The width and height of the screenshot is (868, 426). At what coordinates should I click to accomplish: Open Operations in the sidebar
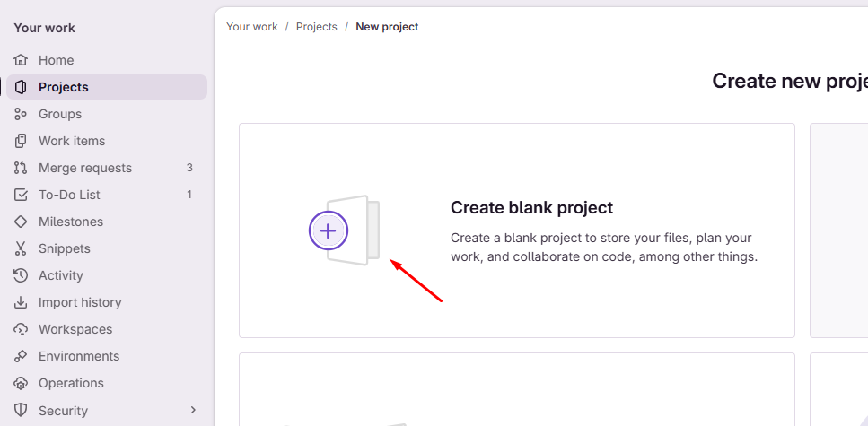pos(108,383)
